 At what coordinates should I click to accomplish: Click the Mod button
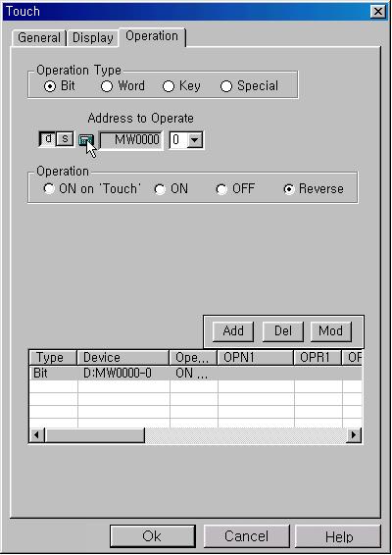[331, 331]
